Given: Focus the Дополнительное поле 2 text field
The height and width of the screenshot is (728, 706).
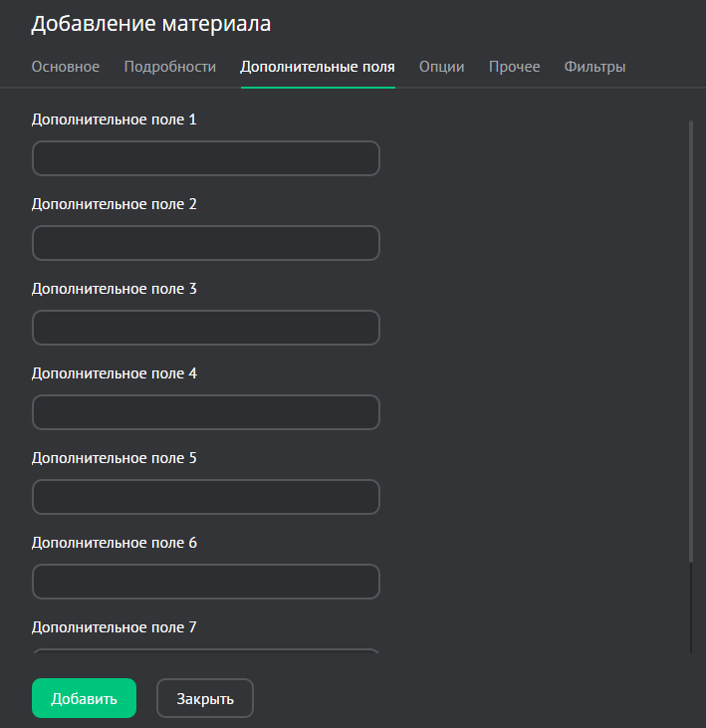Looking at the screenshot, I should click(x=206, y=243).
